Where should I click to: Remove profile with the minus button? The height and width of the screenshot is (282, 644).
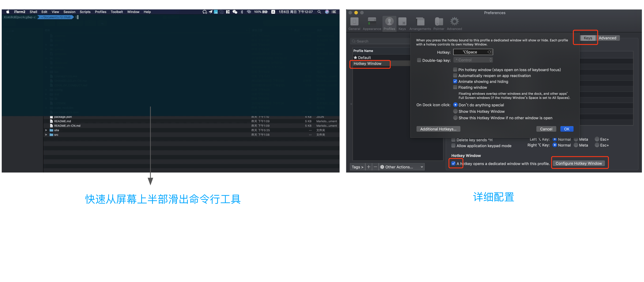pyautogui.click(x=375, y=167)
